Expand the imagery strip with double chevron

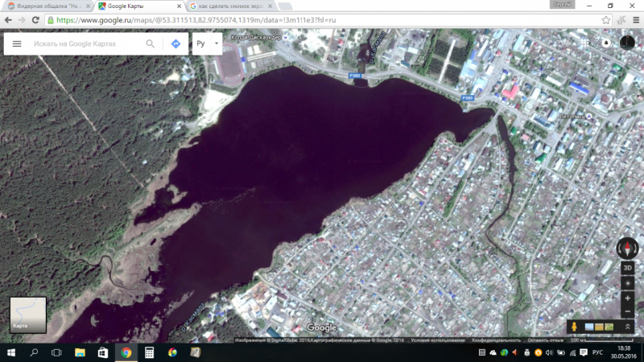point(628,327)
